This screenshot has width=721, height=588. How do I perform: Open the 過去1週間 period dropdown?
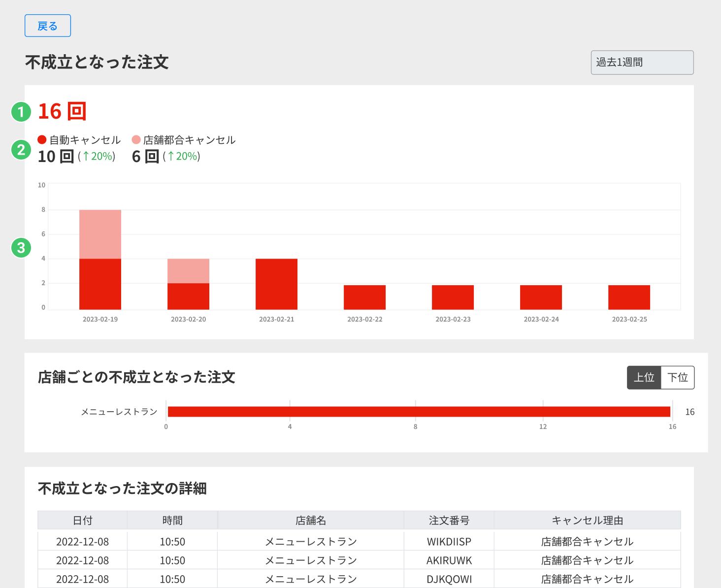pyautogui.click(x=642, y=63)
